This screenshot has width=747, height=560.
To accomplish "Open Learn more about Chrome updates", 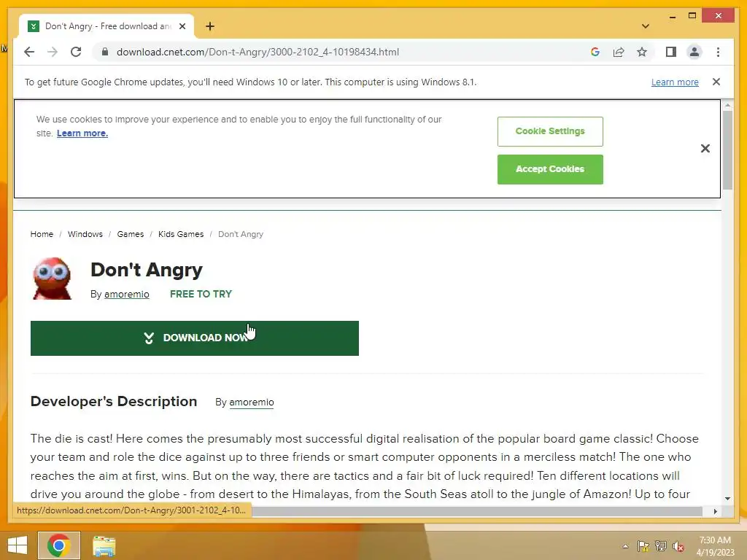I will pos(675,82).
